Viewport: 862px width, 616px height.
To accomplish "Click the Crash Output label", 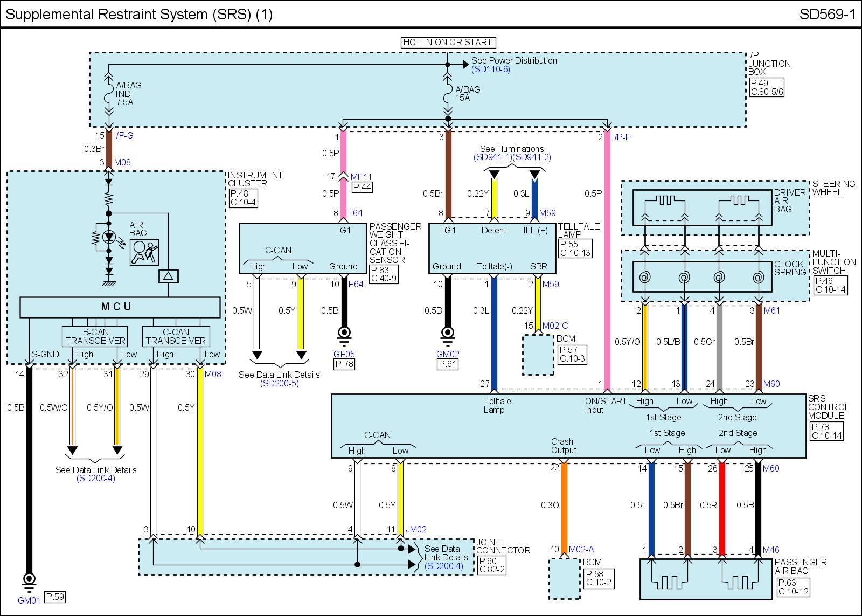I will pos(564,446).
